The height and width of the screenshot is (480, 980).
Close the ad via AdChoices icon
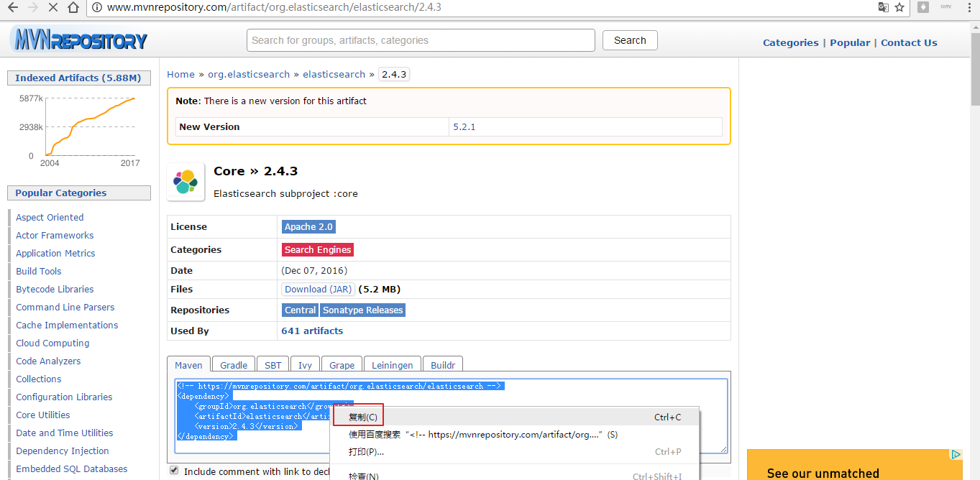coord(956,454)
